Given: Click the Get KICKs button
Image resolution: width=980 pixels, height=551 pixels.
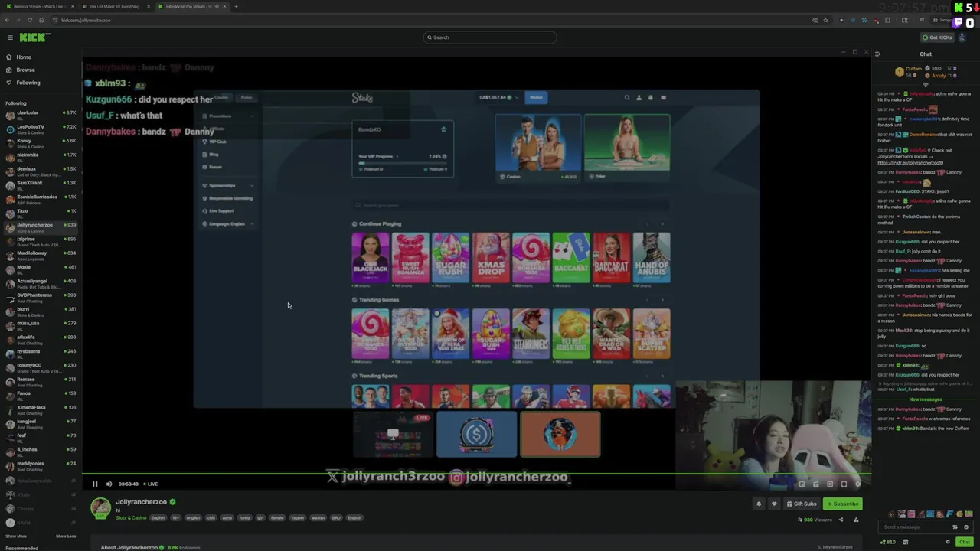Looking at the screenshot, I should point(938,37).
